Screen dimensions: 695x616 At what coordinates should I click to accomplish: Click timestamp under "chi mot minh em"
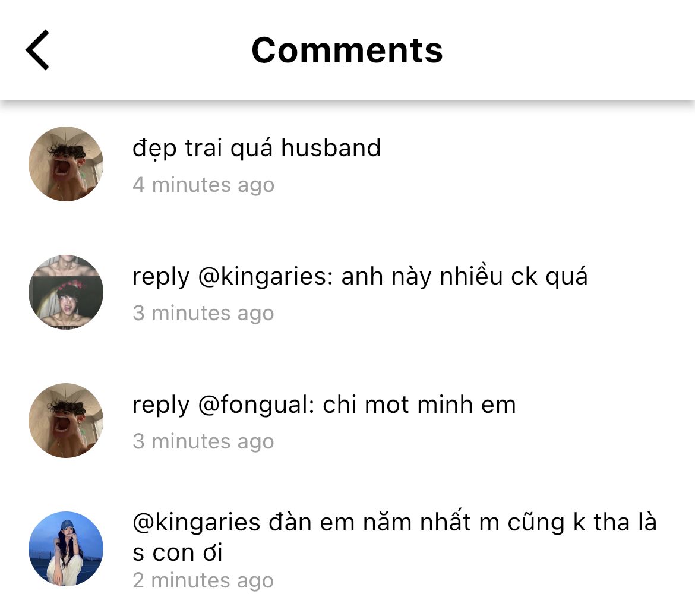(x=203, y=441)
